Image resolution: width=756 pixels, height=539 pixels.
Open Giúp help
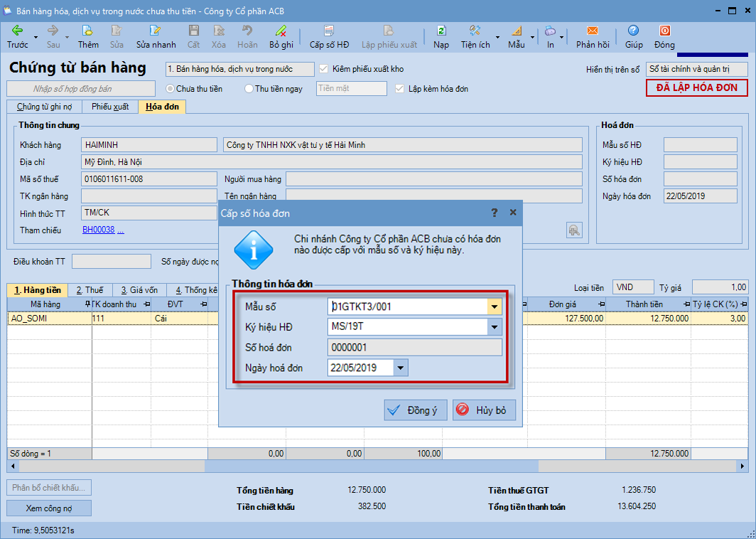(634, 37)
